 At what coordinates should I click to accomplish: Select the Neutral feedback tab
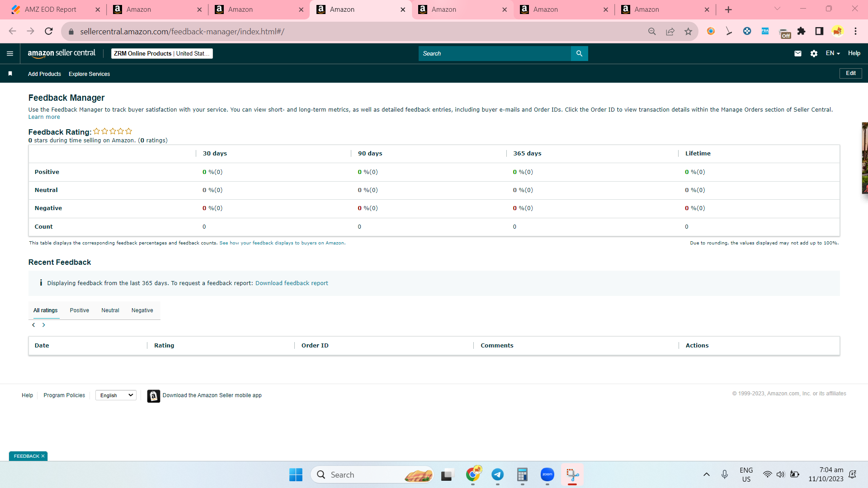[x=110, y=310]
